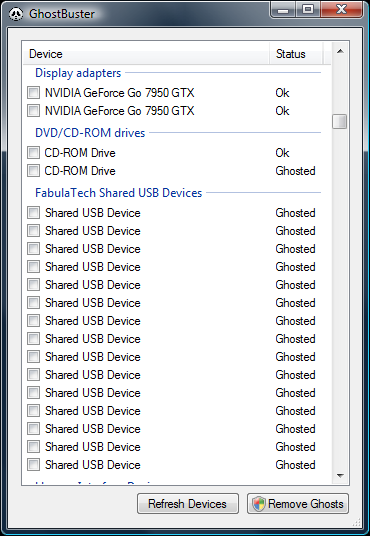The width and height of the screenshot is (370, 536).
Task: Check the last visible Shared USB Device box
Action: coord(34,465)
